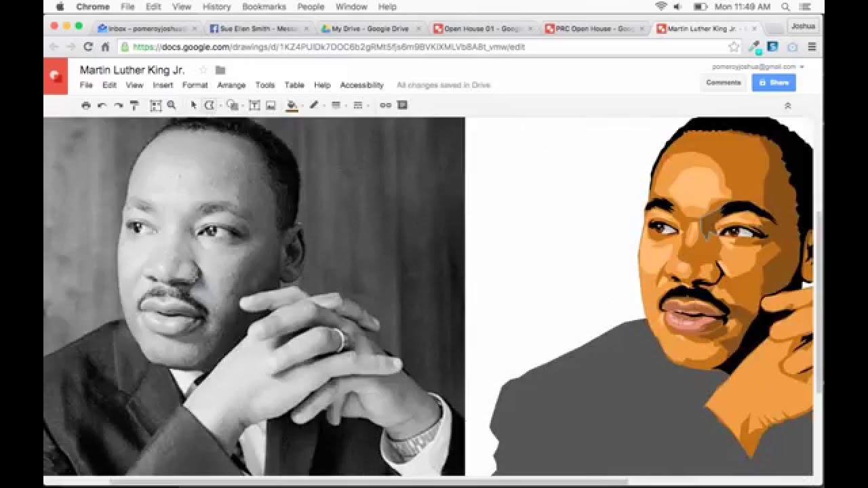The width and height of the screenshot is (868, 488).
Task: Open the insert image tool
Action: point(269,105)
